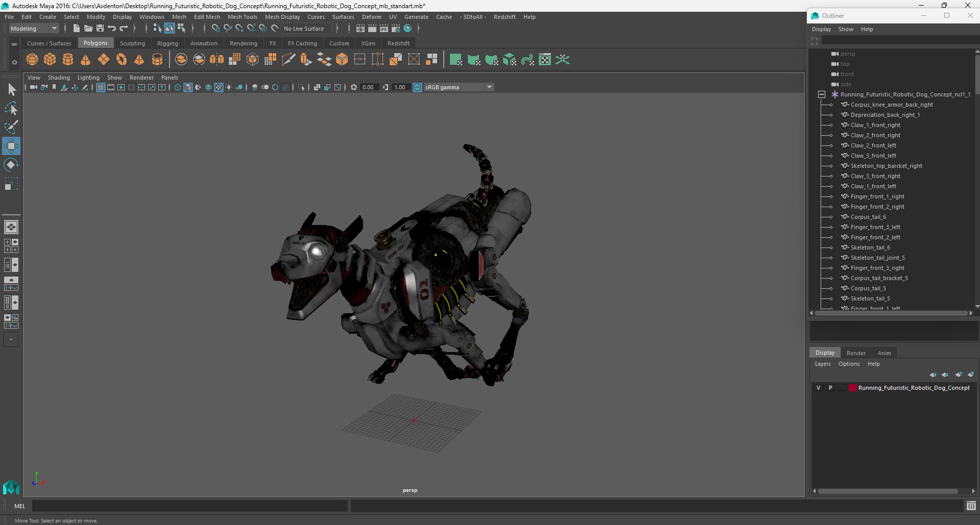Activate the Lasso select tool
This screenshot has width=980, height=525.
pos(11,109)
